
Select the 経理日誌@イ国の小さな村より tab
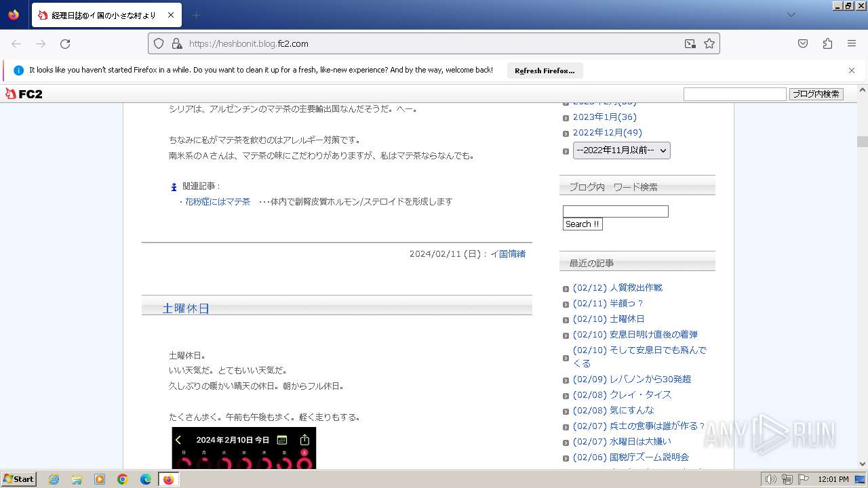coord(106,15)
